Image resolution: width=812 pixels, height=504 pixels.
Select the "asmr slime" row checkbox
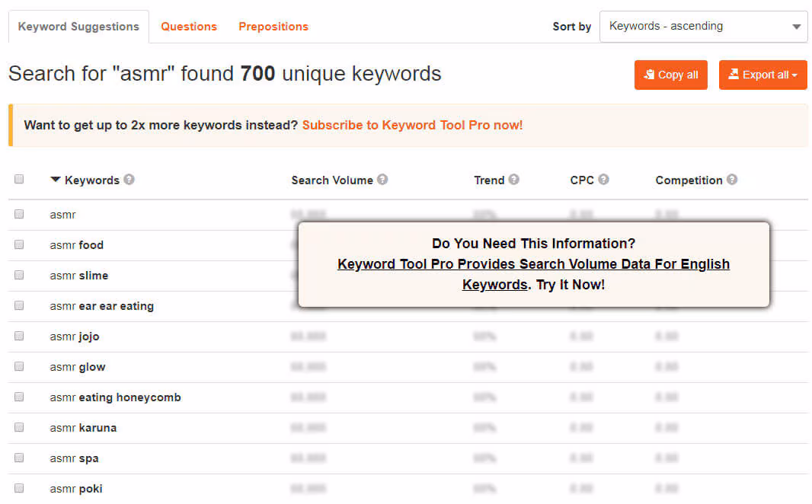pos(19,275)
